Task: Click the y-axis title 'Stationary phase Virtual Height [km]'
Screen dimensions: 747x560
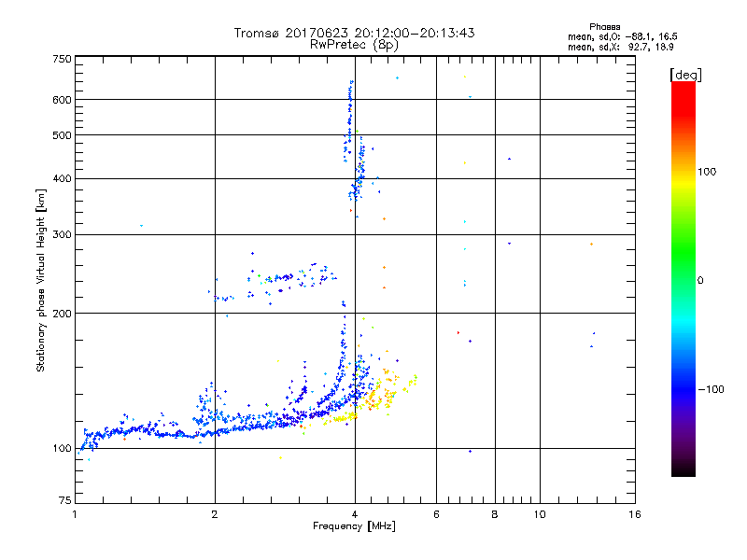Action: point(41,280)
